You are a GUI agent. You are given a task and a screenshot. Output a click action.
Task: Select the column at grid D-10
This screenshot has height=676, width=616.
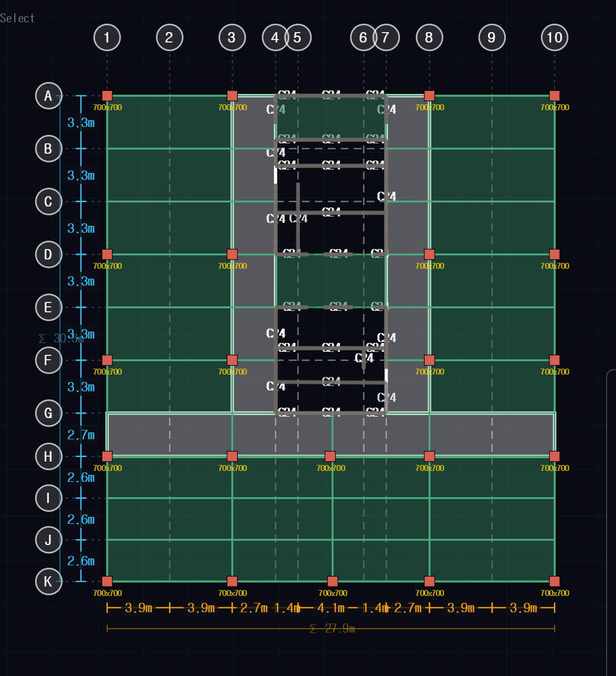pyautogui.click(x=555, y=254)
